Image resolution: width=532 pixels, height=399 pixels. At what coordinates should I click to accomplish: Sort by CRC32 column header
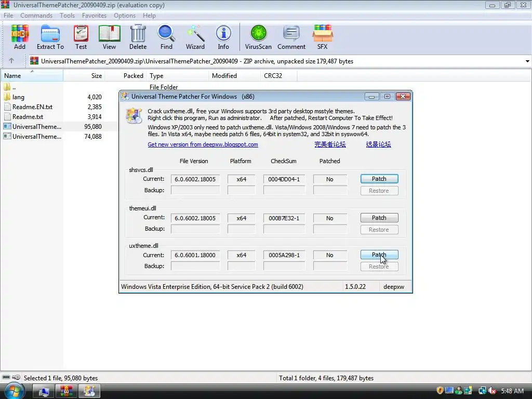(279, 76)
